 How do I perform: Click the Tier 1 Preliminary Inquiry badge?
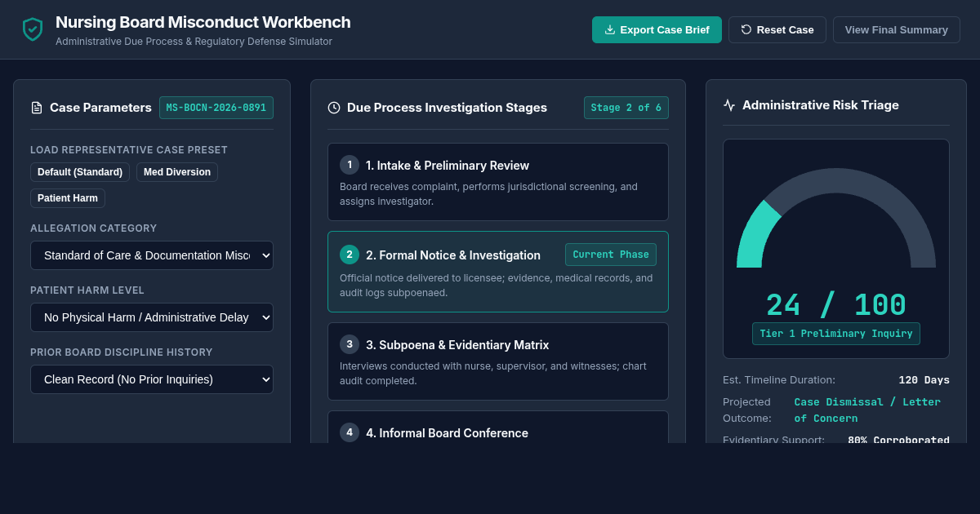pyautogui.click(x=836, y=334)
